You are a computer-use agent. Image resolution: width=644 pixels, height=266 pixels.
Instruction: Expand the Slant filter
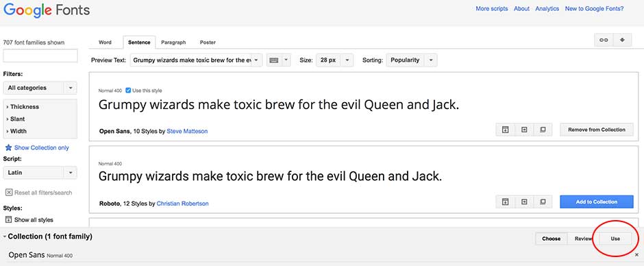click(16, 119)
